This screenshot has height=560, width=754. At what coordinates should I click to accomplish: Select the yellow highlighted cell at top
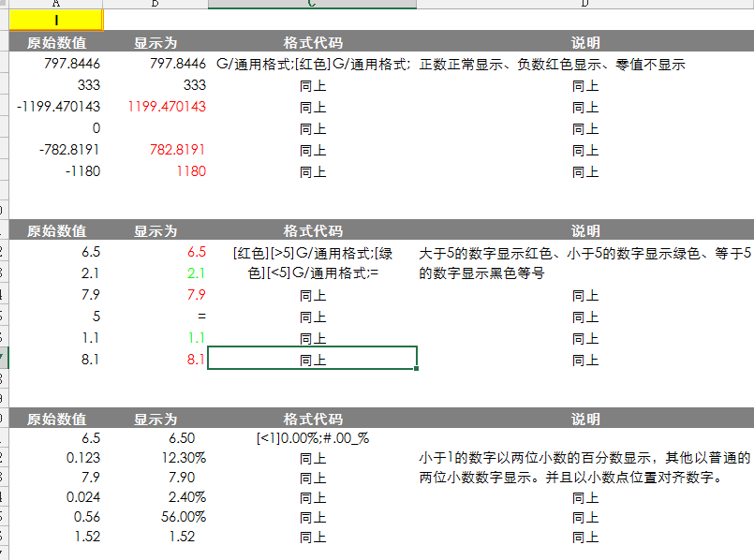pos(56,21)
